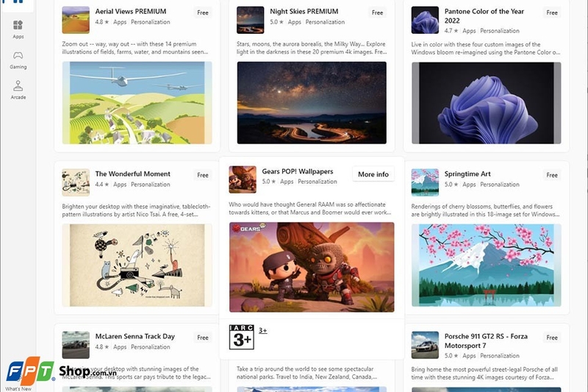This screenshot has width=588, height=392.
Task: Open the Aerial Views gliders preview image
Action: [x=137, y=102]
